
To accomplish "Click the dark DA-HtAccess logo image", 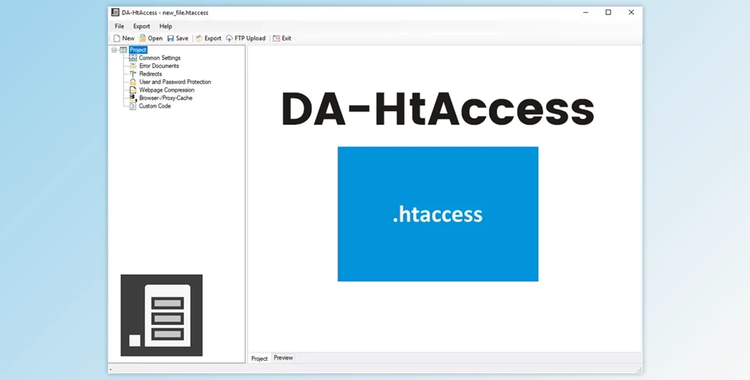I will pos(162,315).
